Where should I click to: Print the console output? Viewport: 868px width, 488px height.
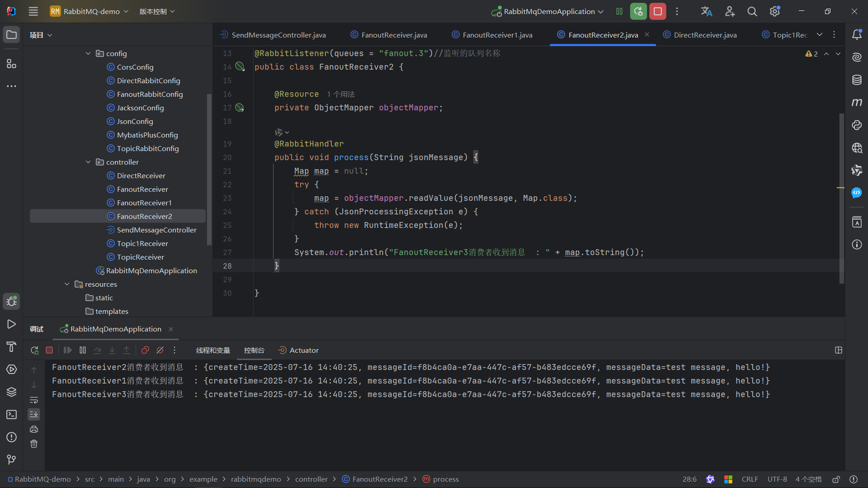(34, 429)
